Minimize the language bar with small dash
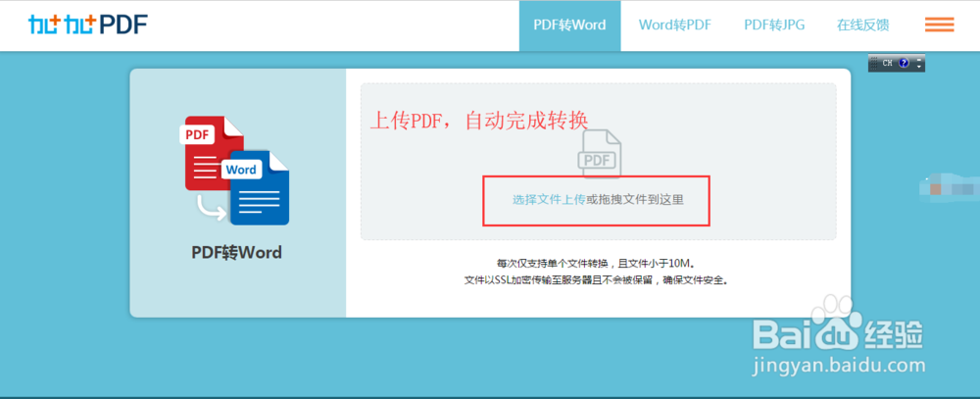The width and height of the screenshot is (980, 399). (919, 60)
